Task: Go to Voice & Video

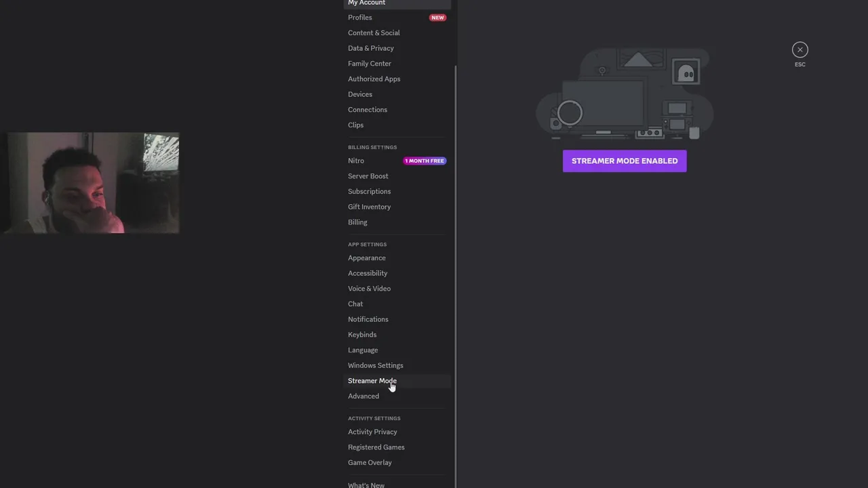Action: tap(397, 289)
